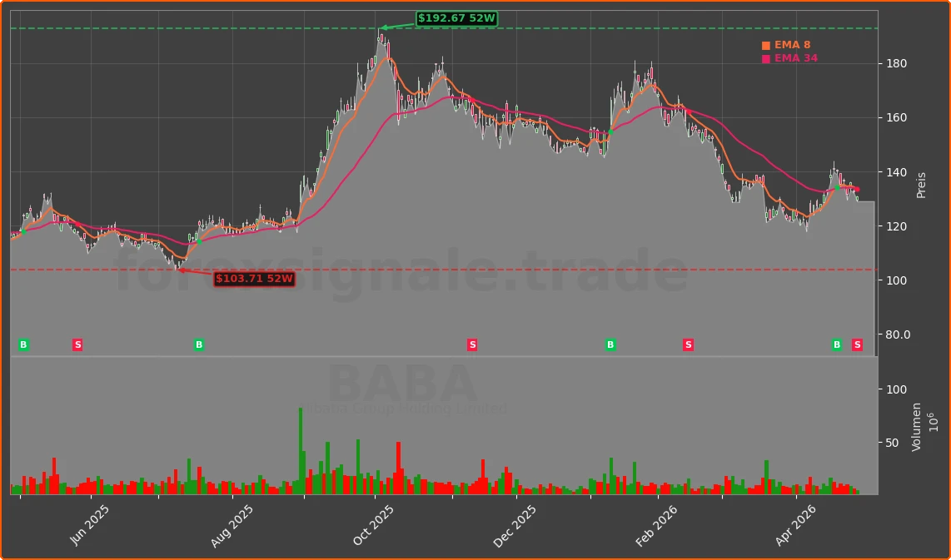The width and height of the screenshot is (951, 560).
Task: Click the Sell marker in mid-February 2026
Action: [688, 344]
